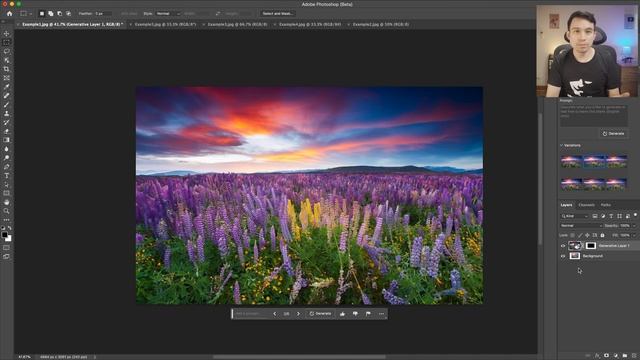This screenshot has height=360, width=640.
Task: Choose New Selection mode in options bar
Action: pyautogui.click(x=42, y=13)
